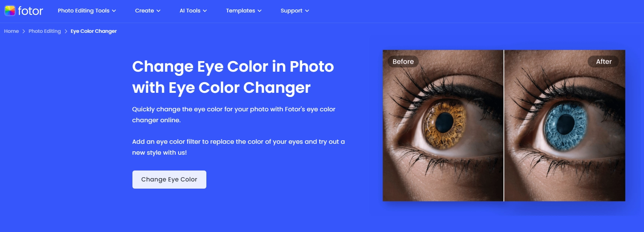Expand the Create menu chevron
Image resolution: width=644 pixels, height=232 pixels.
coord(158,11)
